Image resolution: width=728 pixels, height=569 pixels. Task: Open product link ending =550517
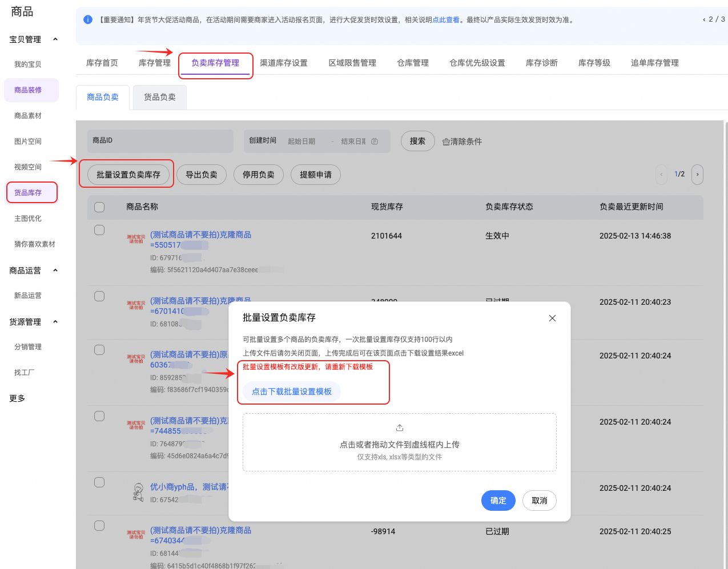pos(200,240)
